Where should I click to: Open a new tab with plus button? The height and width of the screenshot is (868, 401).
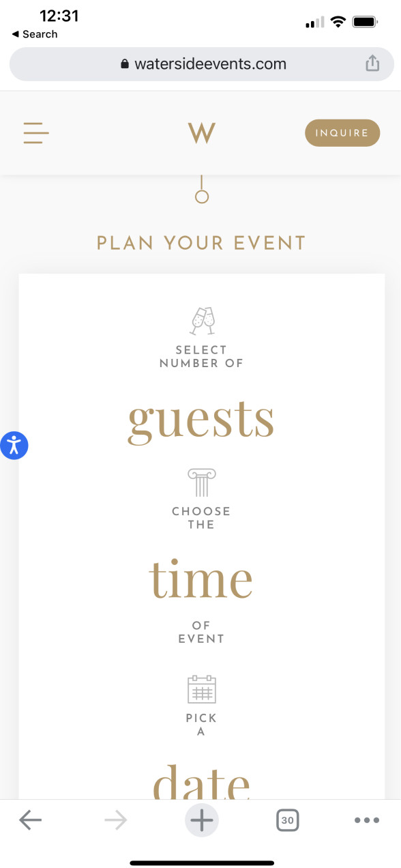pos(201,820)
